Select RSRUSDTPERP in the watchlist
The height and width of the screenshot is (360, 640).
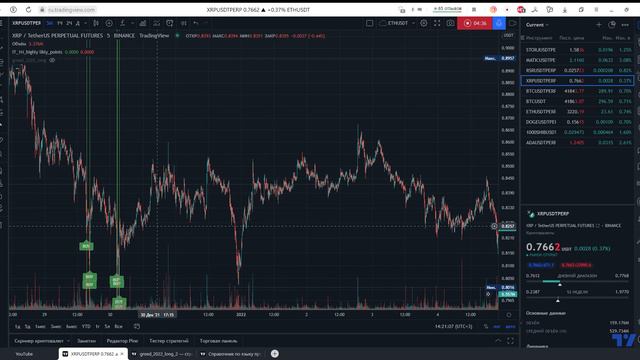pyautogui.click(x=578, y=70)
